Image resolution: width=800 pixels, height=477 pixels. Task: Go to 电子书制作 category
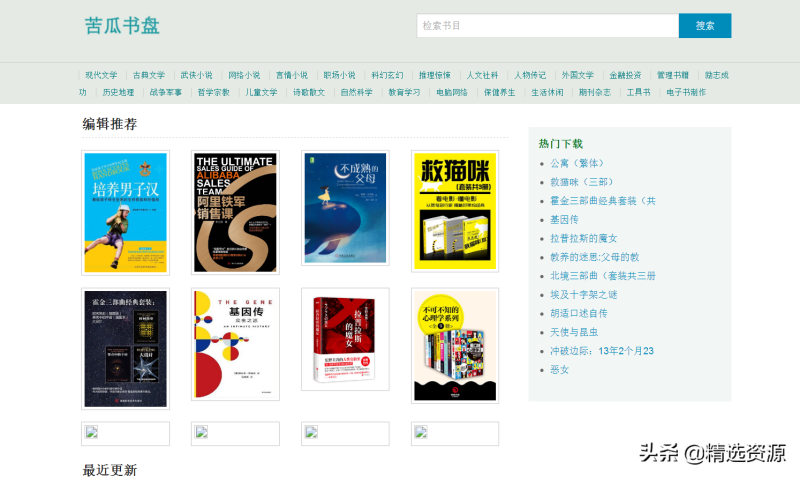(x=686, y=92)
